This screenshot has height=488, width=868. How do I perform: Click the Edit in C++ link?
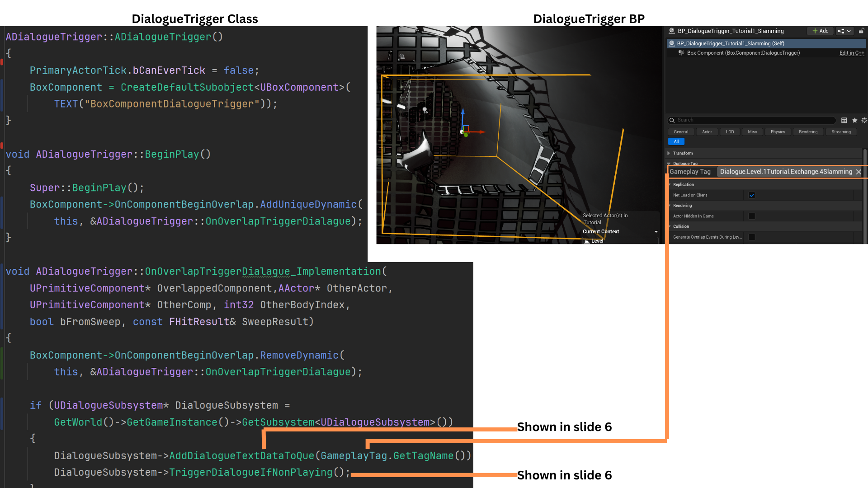[x=852, y=53]
